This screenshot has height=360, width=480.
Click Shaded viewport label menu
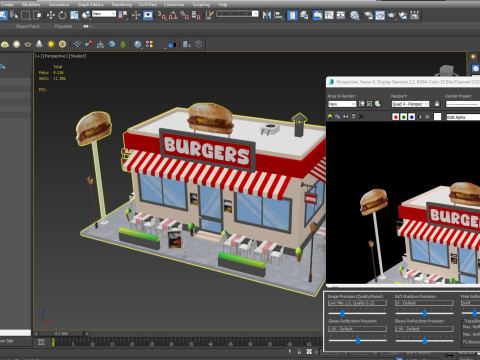coord(78,56)
